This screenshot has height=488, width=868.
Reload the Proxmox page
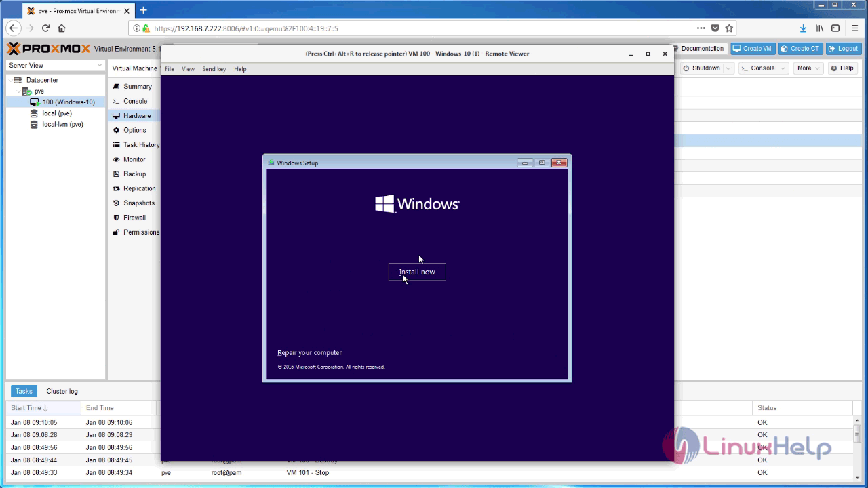[x=45, y=28]
